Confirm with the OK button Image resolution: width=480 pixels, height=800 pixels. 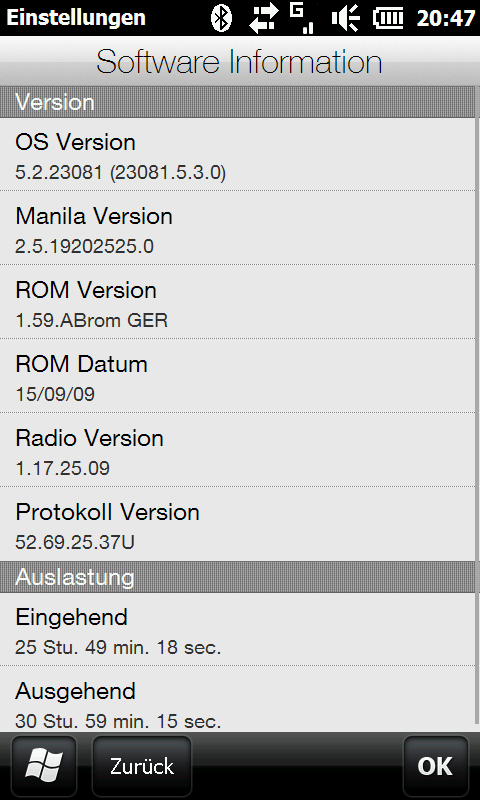pyautogui.click(x=435, y=766)
